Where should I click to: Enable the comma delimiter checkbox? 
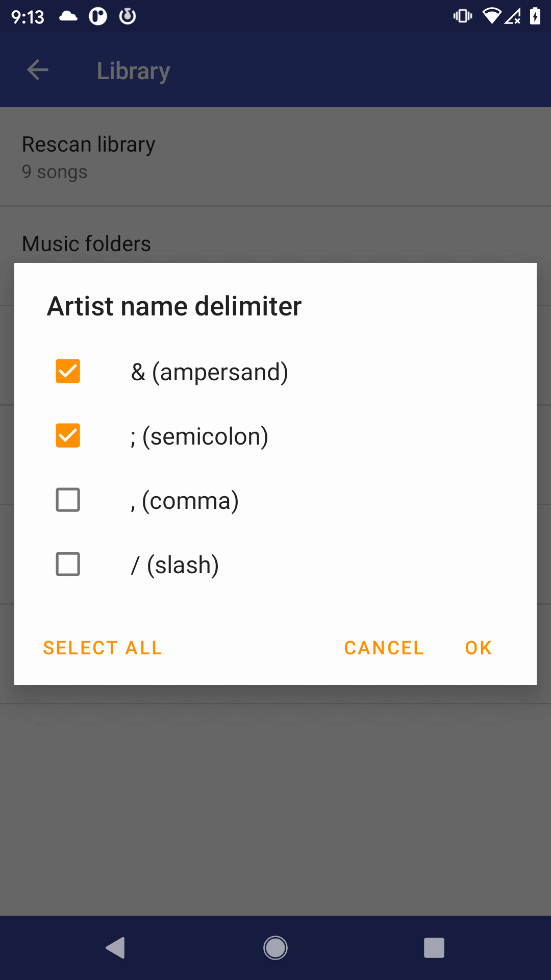[68, 500]
